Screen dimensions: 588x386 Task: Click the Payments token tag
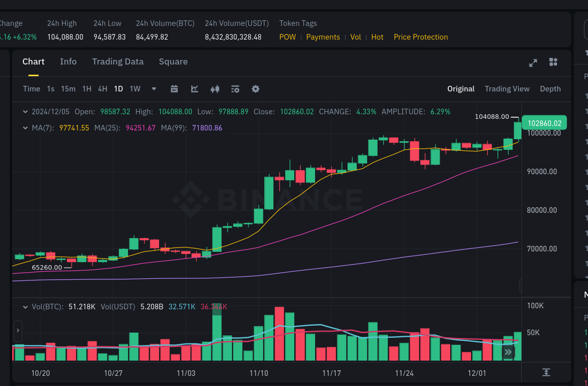coord(323,37)
